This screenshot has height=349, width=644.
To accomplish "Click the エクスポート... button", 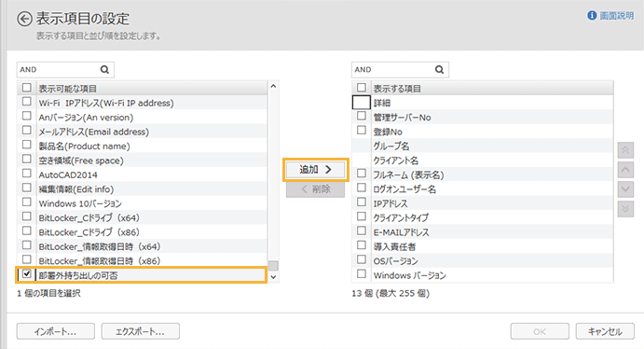I will coord(141,331).
